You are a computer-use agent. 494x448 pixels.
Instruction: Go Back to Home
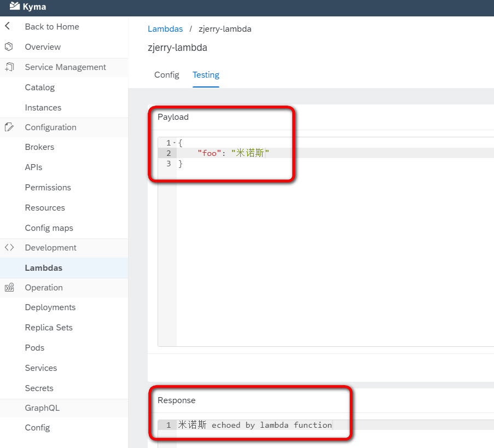(52, 26)
